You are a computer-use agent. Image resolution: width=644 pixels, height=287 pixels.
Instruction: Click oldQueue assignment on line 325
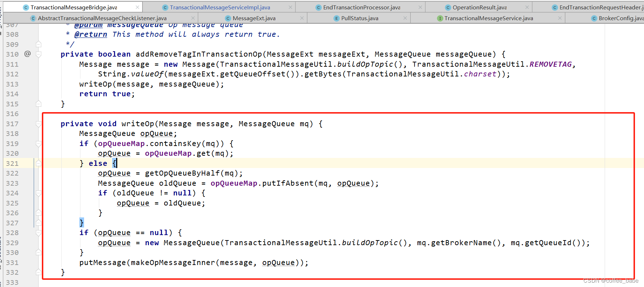click(161, 203)
